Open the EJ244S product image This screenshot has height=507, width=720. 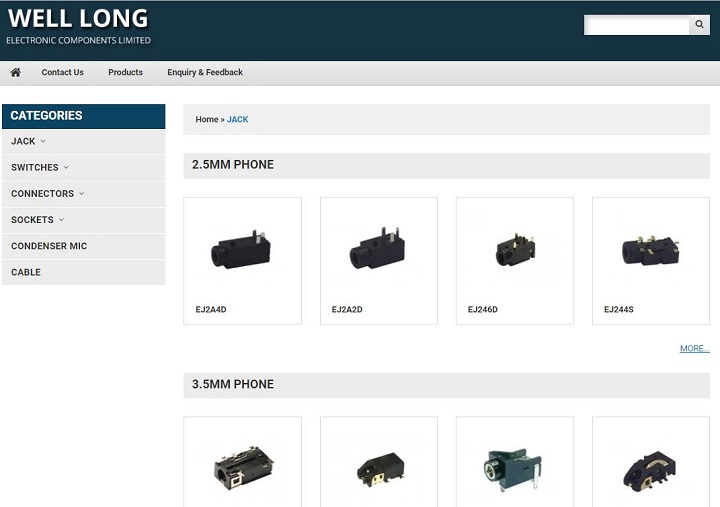pyautogui.click(x=651, y=251)
